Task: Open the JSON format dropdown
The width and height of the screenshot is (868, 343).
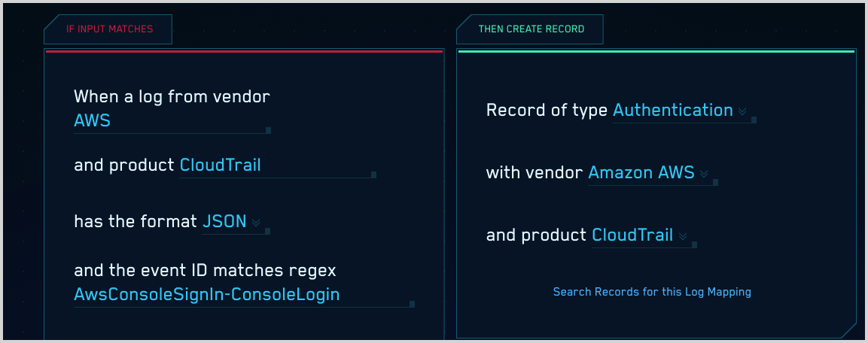Action: 236,223
